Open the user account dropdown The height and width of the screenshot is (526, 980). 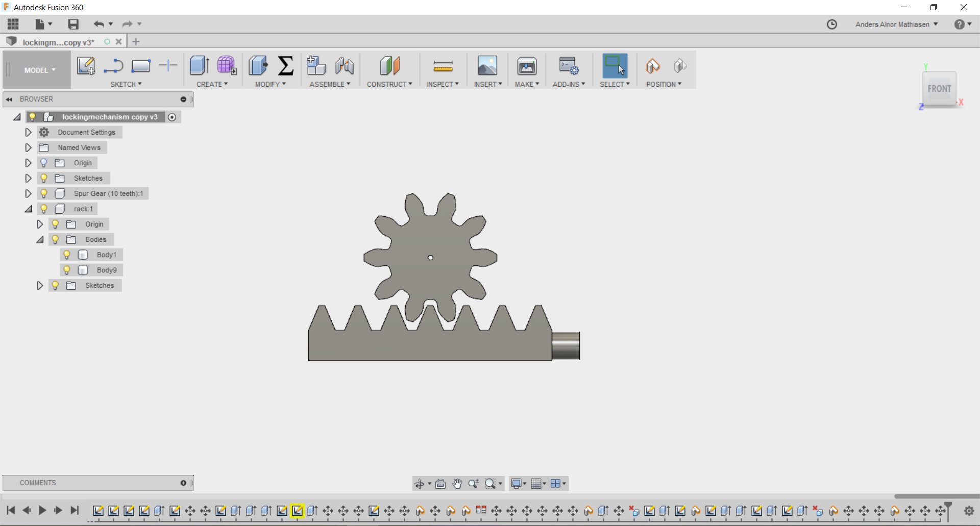point(897,24)
